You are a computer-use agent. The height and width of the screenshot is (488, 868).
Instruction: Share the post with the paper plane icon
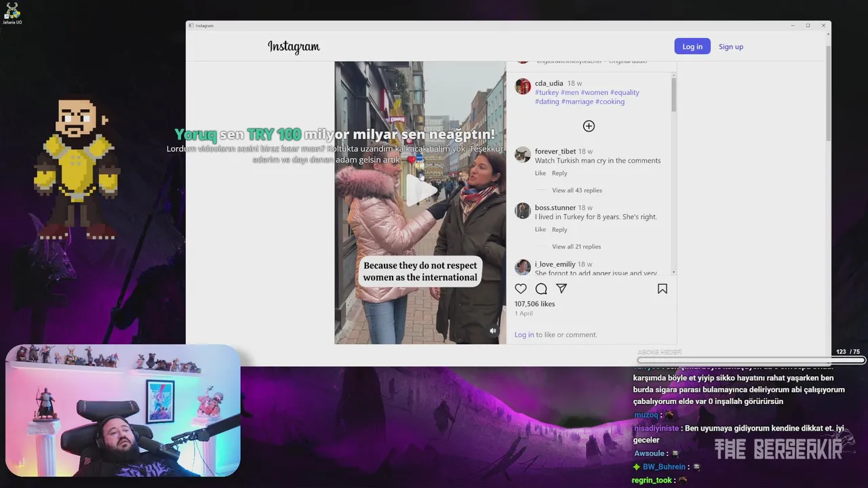pyautogui.click(x=561, y=289)
